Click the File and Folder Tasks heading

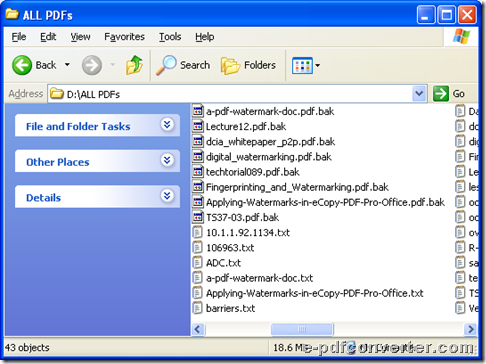78,127
